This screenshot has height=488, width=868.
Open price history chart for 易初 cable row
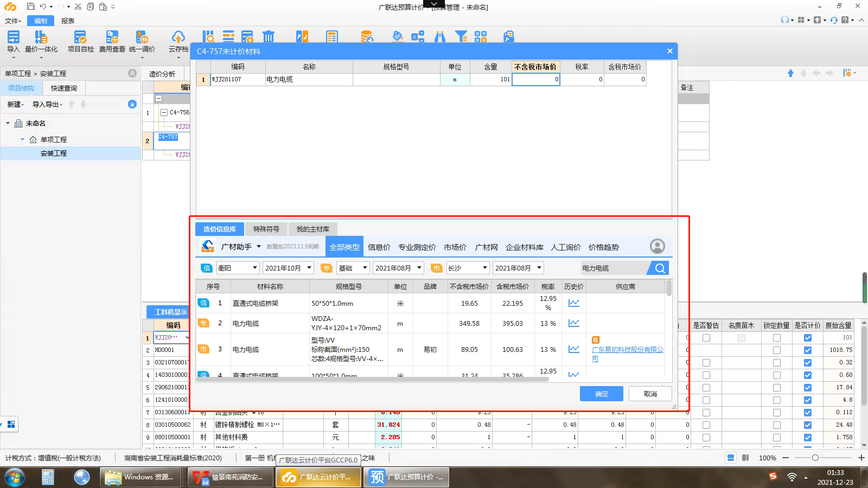point(573,349)
